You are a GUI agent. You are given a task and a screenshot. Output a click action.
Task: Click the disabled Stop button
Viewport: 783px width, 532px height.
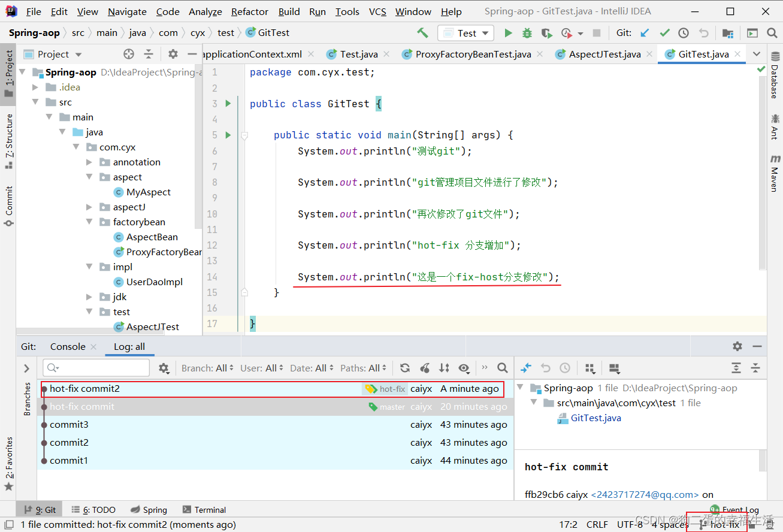point(597,33)
